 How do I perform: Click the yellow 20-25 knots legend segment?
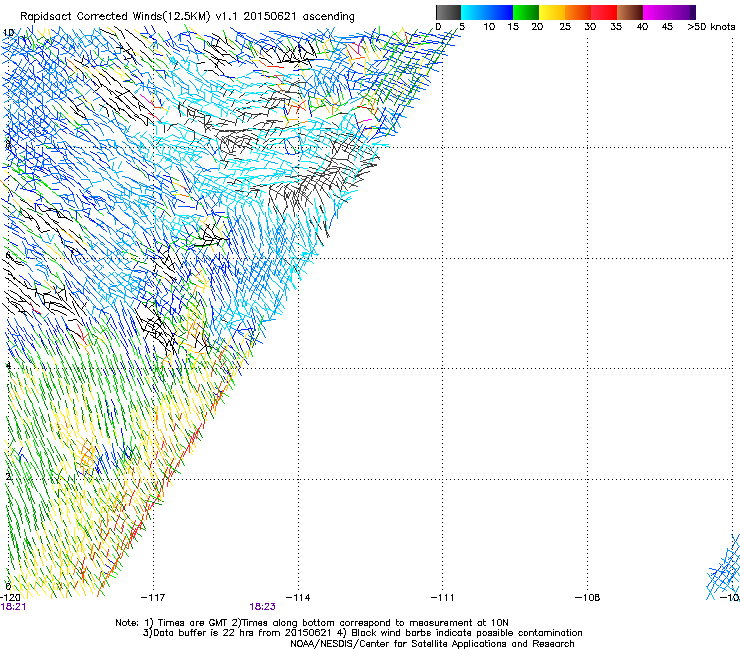tap(552, 12)
